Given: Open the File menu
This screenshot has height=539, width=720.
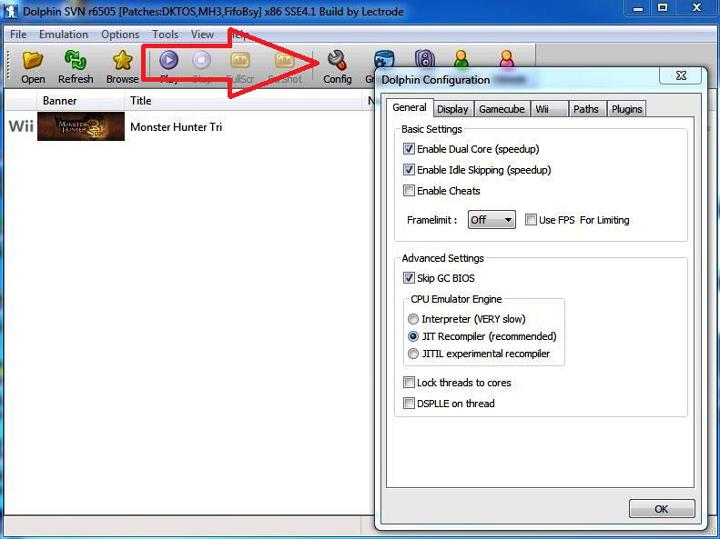Looking at the screenshot, I should (x=18, y=34).
